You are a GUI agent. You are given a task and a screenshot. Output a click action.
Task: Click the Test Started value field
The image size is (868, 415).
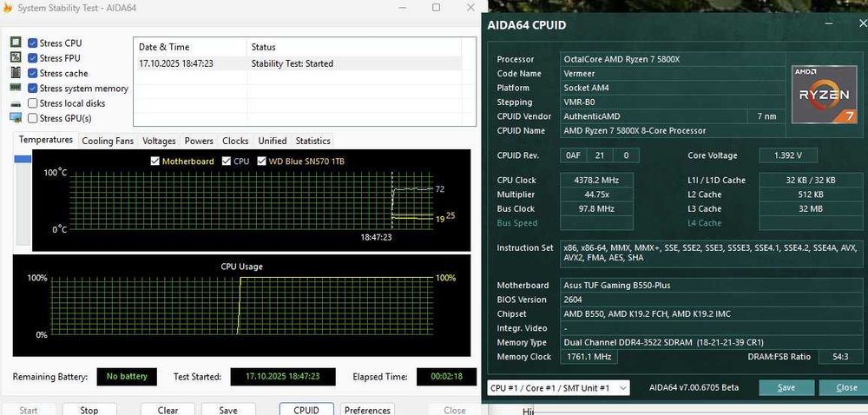point(283,376)
